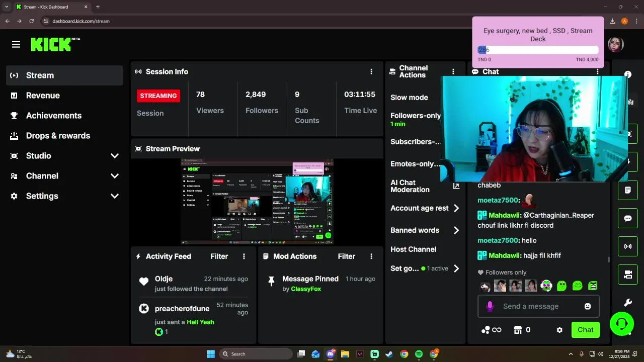This screenshot has height=362, width=644.
Task: Open Set goal chevron with 1 active
Action: pos(456,268)
